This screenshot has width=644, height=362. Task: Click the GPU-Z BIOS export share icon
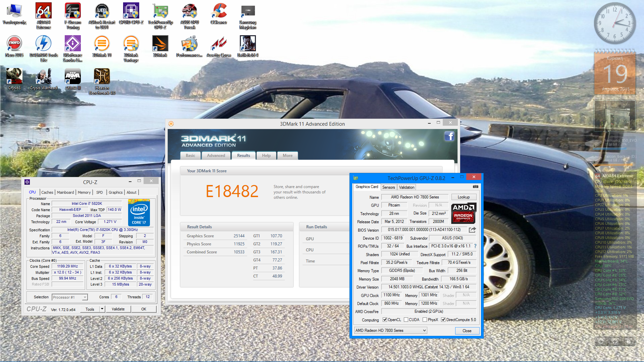[472, 230]
